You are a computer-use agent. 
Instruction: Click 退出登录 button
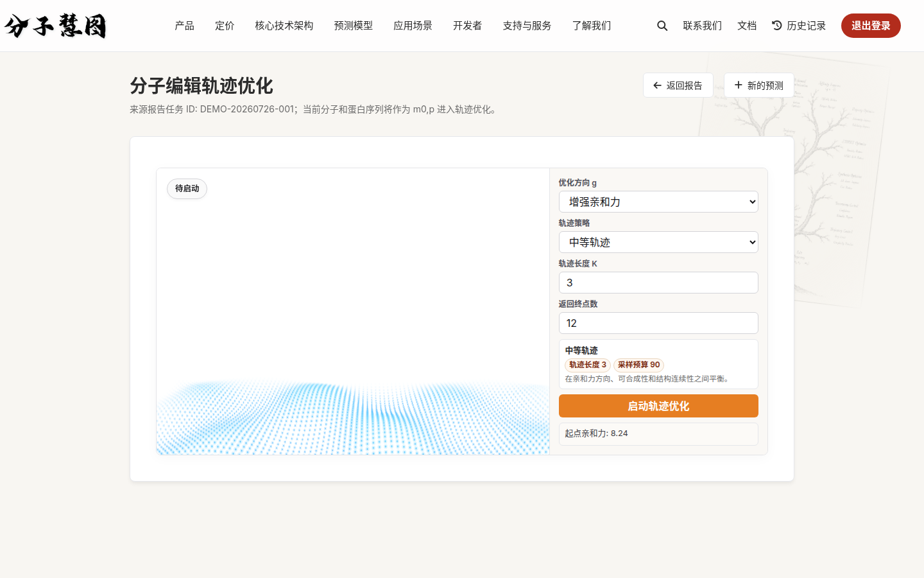871,26
